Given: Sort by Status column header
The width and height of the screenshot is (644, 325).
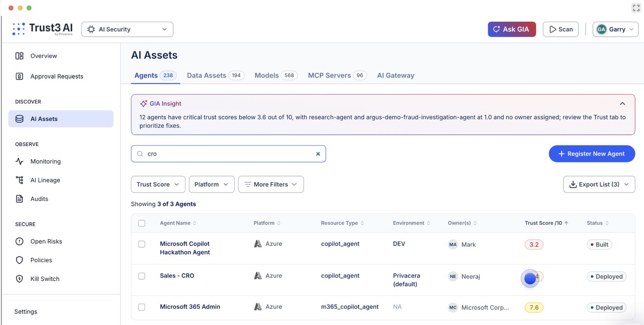Looking at the screenshot, I should 598,223.
